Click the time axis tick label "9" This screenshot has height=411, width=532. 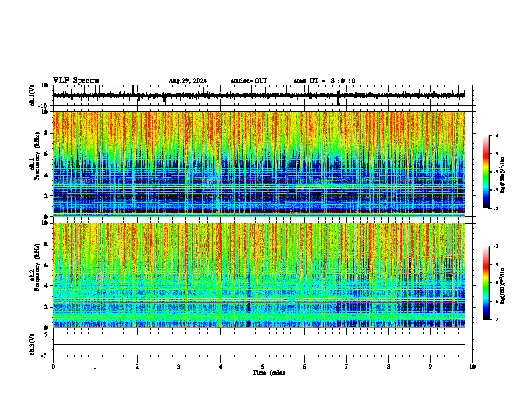tap(430, 367)
